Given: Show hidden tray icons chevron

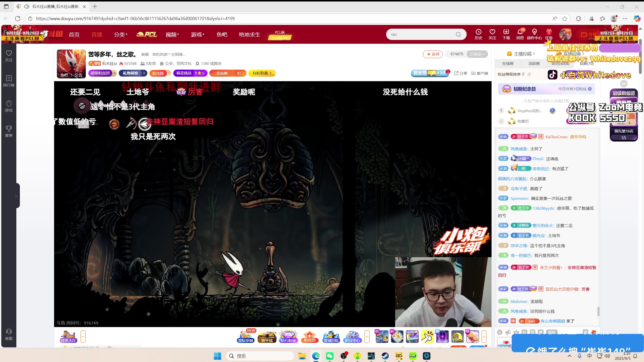Looking at the screenshot, I should click(570, 356).
